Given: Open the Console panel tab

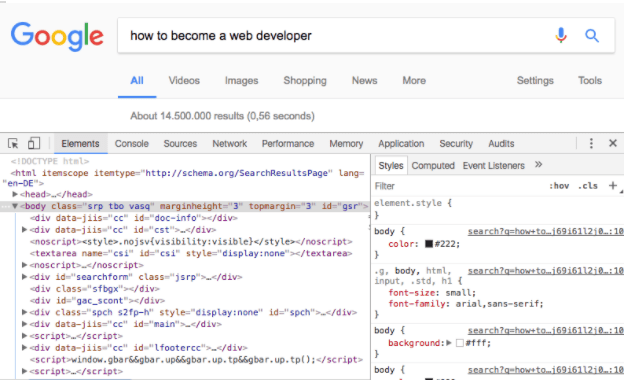Looking at the screenshot, I should tap(131, 144).
